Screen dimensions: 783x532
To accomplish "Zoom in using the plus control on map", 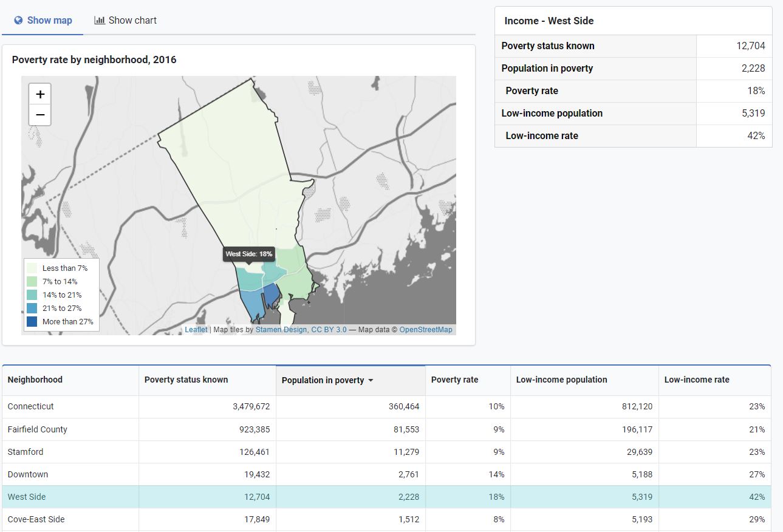I will click(39, 94).
